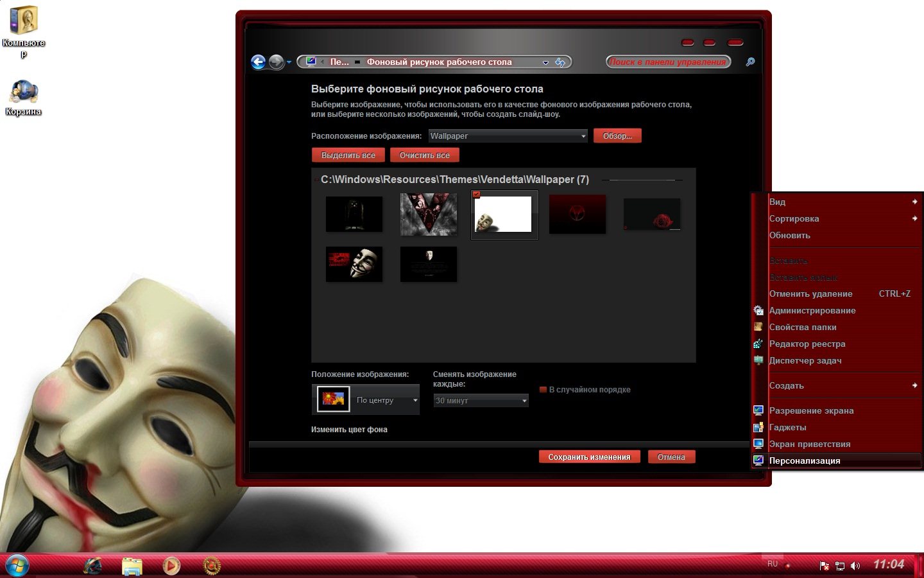Launch Windows Explorer from the taskbar
924x578 pixels.
point(132,566)
